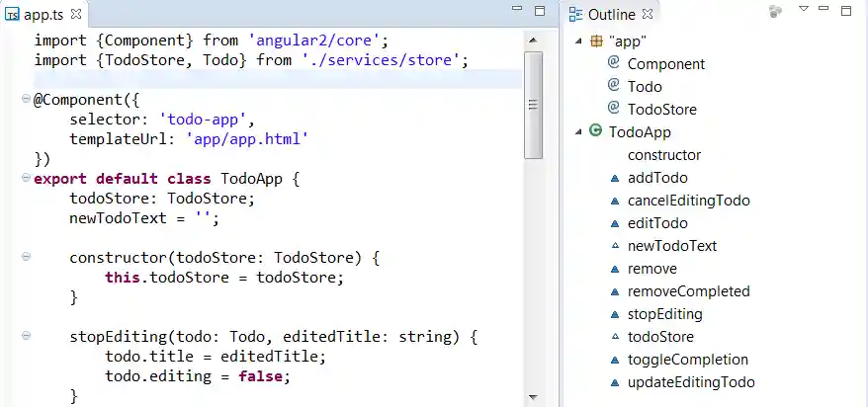Click the Outline toolbar sync icon
Image resolution: width=868 pixels, height=407 pixels.
[775, 12]
